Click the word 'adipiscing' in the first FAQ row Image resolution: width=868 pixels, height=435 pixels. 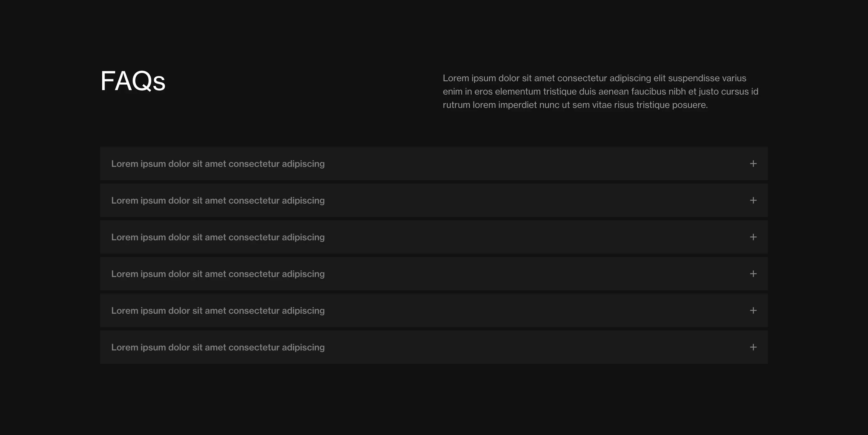pos(303,164)
